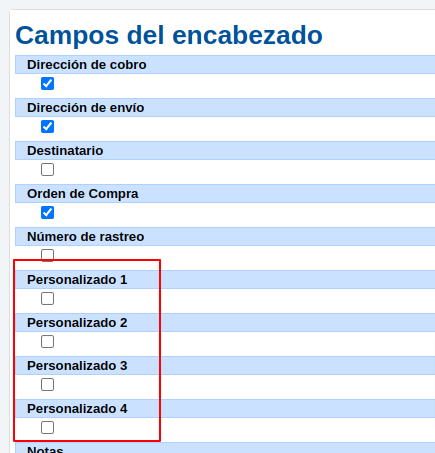Click the Personalizado 3 label text
435x453 pixels.
click(x=77, y=366)
